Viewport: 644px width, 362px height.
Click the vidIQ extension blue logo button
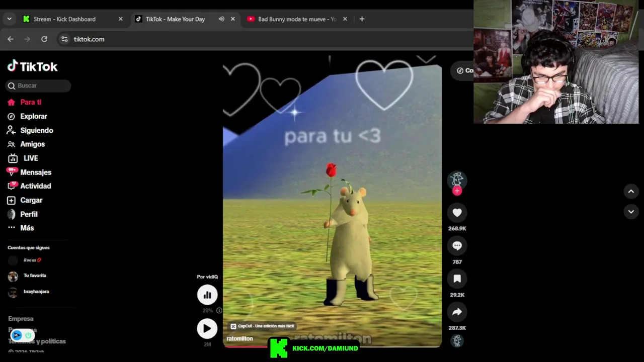17,335
